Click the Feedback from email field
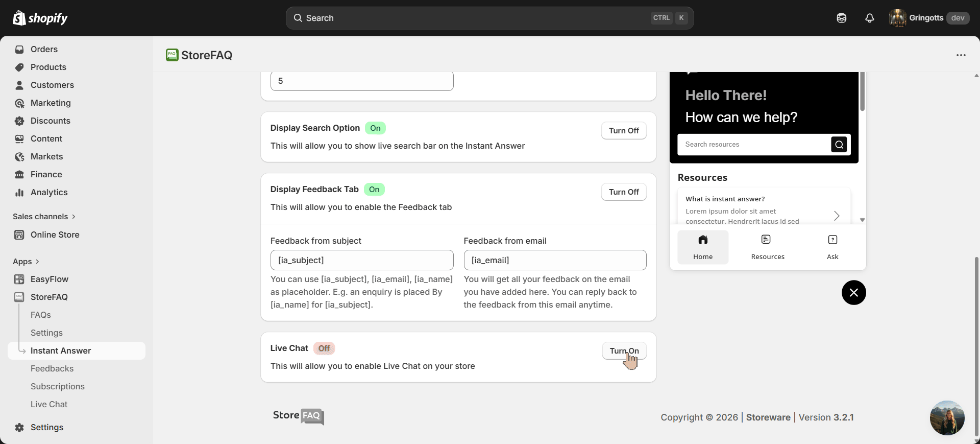 pos(555,260)
